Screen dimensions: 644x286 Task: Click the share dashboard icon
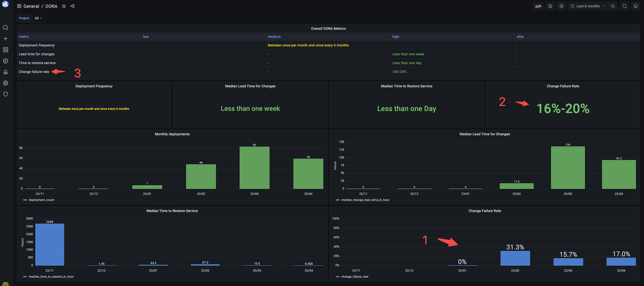pyautogui.click(x=72, y=6)
